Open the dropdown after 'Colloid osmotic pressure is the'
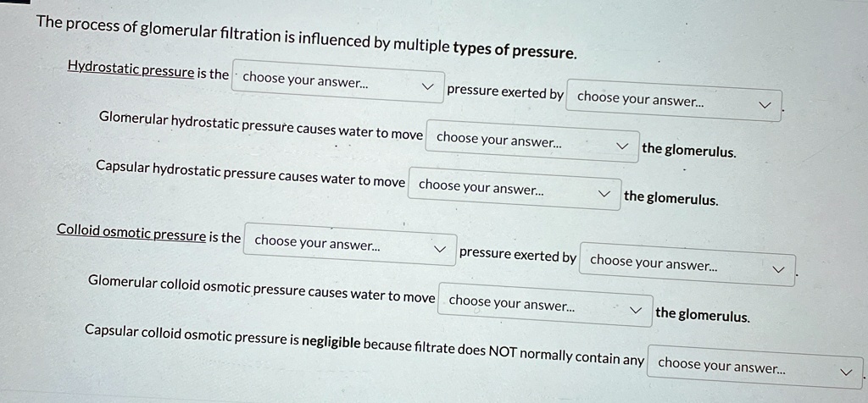This screenshot has height=403, width=868. click(x=339, y=244)
